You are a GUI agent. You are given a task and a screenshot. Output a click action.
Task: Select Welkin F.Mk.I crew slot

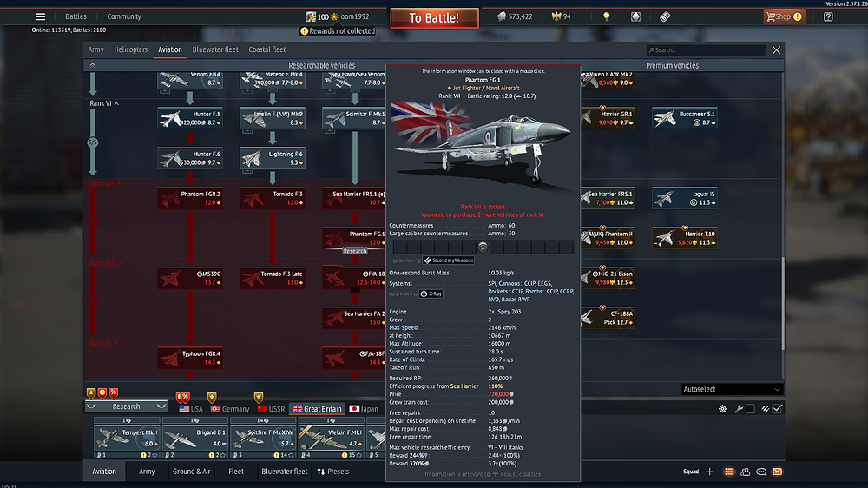(331, 439)
